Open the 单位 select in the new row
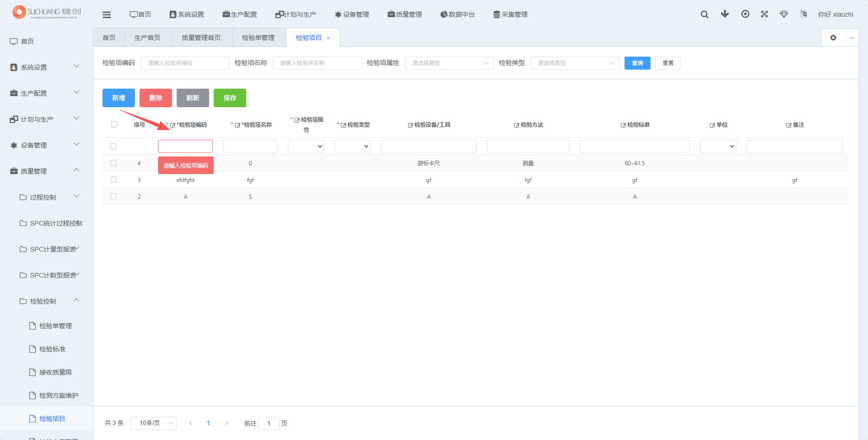This screenshot has height=440, width=868. 718,146
